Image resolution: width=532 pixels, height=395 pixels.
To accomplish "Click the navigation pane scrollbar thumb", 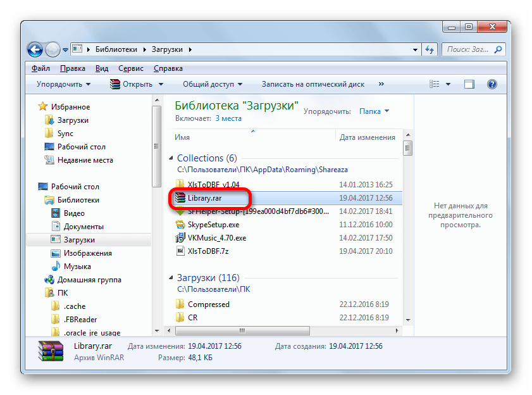I will tap(156, 146).
